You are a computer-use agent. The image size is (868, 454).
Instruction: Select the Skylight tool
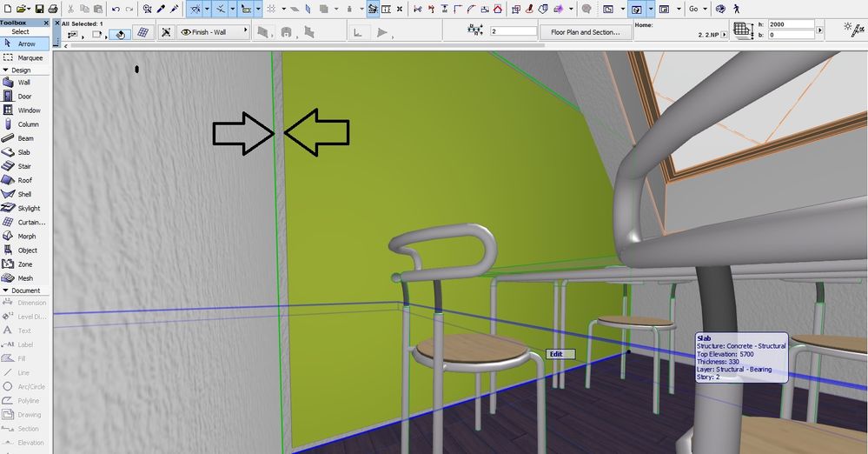[x=24, y=209]
